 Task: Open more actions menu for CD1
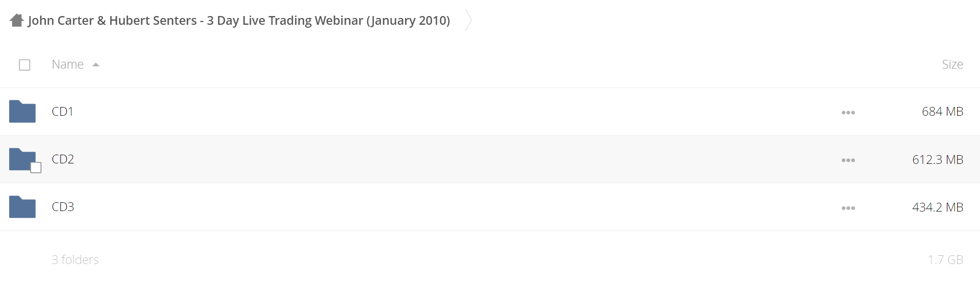pos(848,112)
